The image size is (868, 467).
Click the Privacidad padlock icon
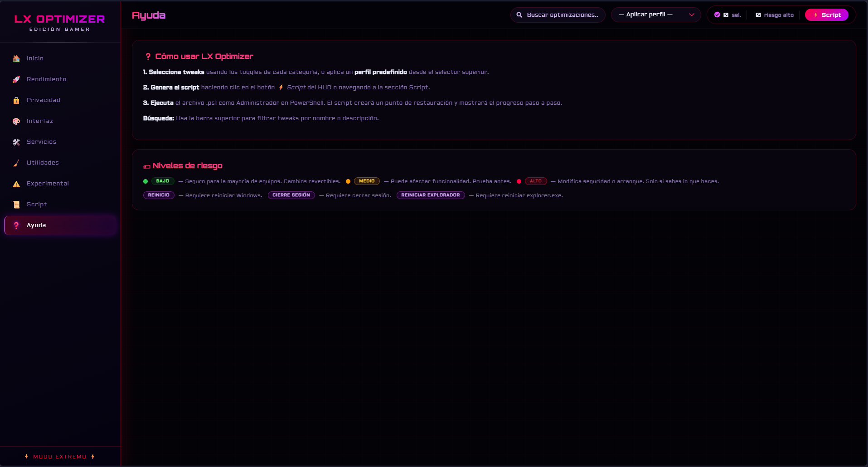tap(16, 100)
